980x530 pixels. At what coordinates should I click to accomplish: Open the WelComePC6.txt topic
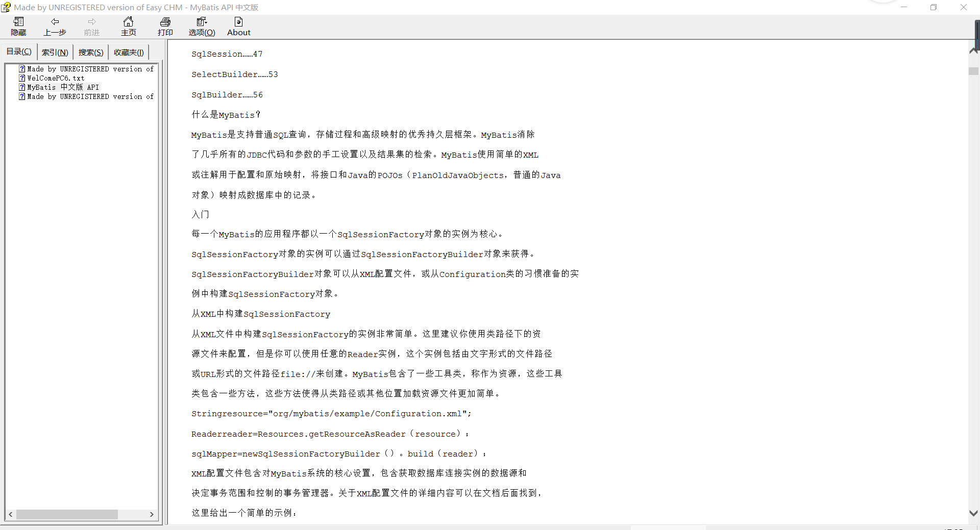click(x=56, y=78)
